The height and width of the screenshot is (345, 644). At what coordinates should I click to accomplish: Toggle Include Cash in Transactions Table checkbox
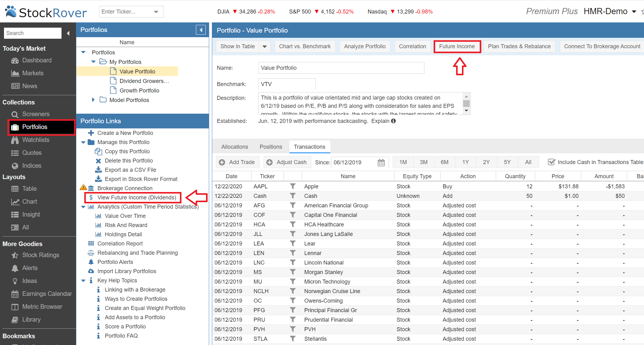(x=551, y=162)
